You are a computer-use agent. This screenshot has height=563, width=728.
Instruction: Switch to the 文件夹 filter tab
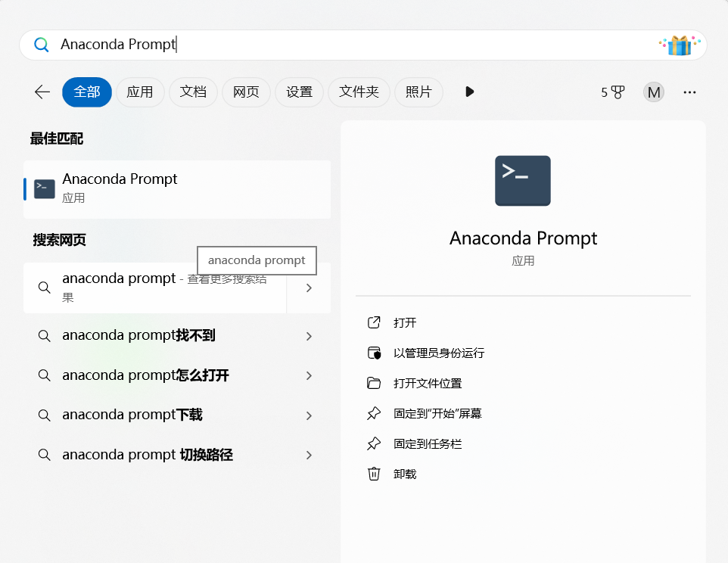pyautogui.click(x=359, y=92)
